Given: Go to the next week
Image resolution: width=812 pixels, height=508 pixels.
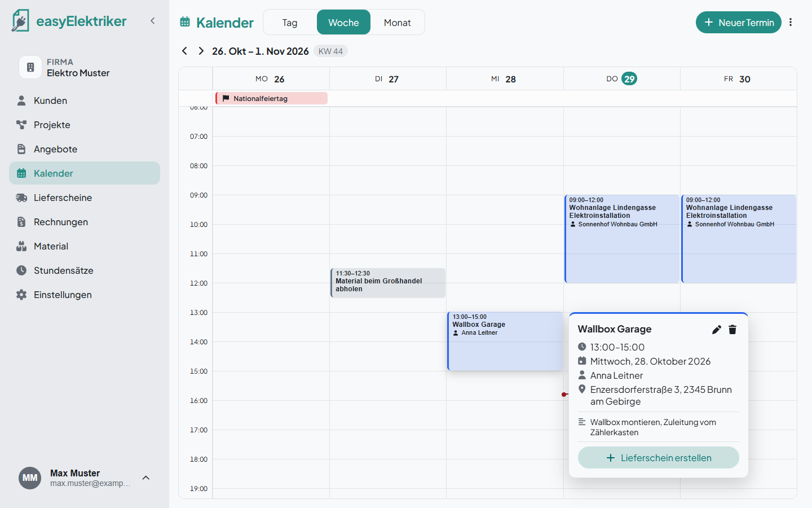Looking at the screenshot, I should click(201, 51).
